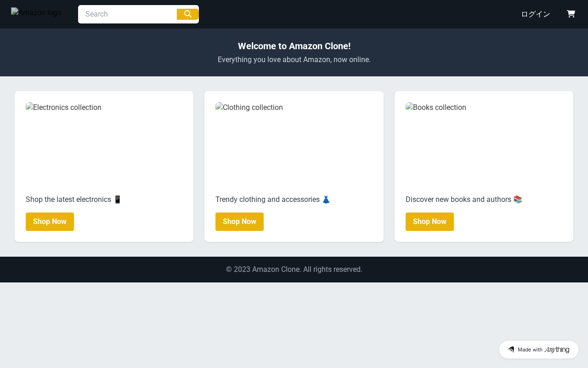588x368 pixels.
Task: Click the Made with Anything badge
Action: pyautogui.click(x=539, y=350)
